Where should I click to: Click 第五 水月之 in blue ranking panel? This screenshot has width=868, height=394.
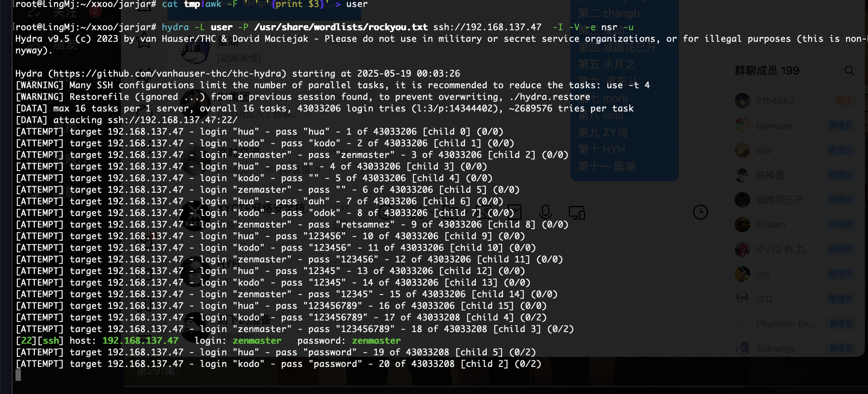606,65
